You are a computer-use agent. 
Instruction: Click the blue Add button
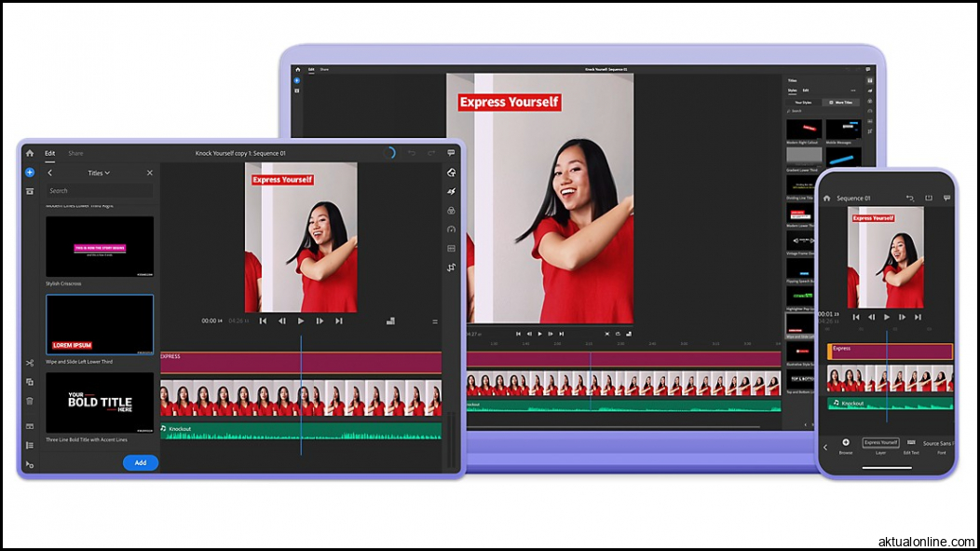(x=141, y=462)
